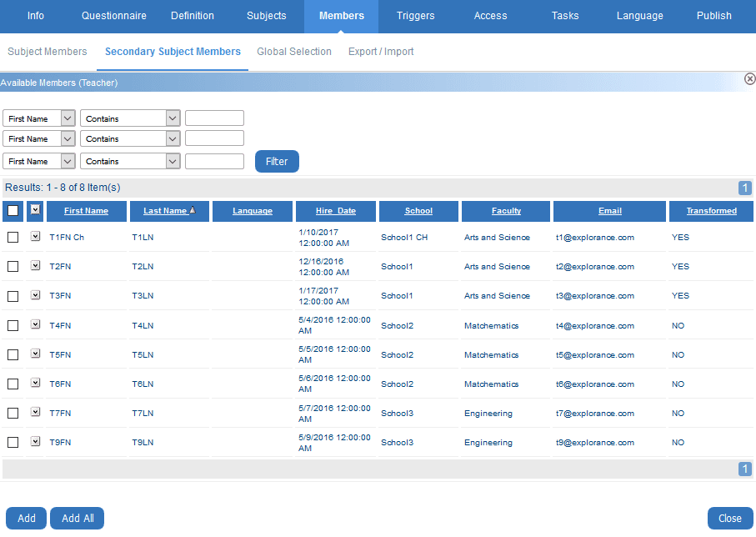Go to page 1 in top pager

pos(745,188)
